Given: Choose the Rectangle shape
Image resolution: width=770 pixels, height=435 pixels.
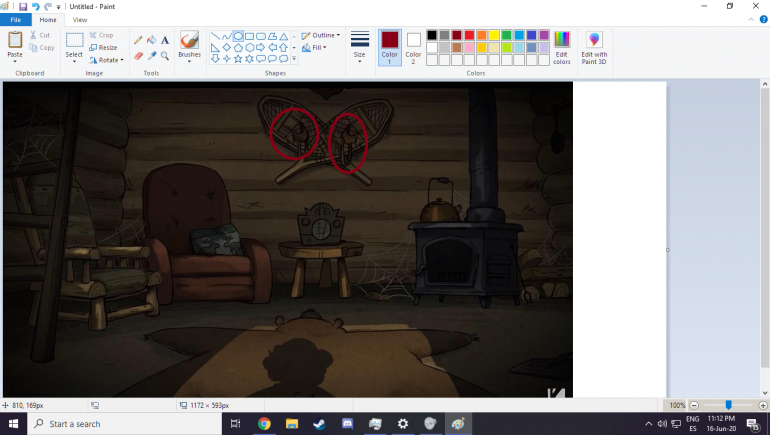Looking at the screenshot, I should click(x=249, y=36).
